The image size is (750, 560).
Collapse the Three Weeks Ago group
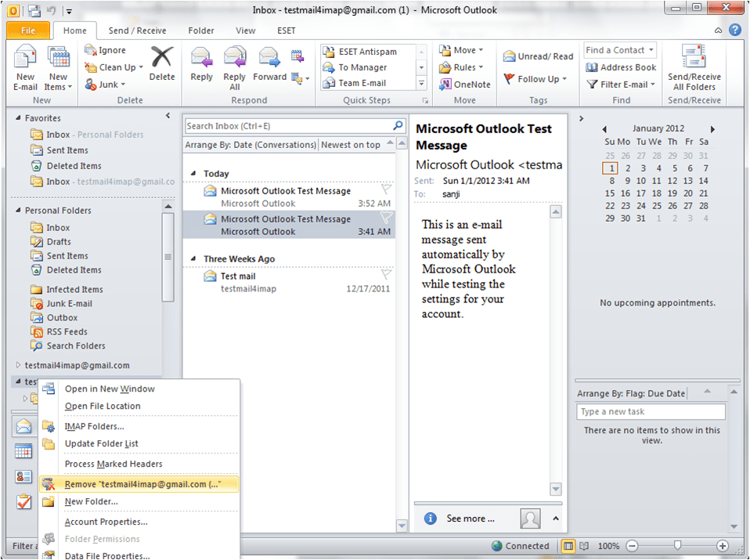coord(193,258)
